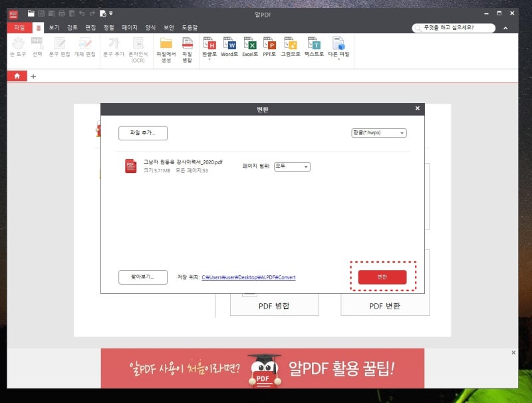532x403 pixels.
Task: Switch to the 검토 ribbon tab
Action: tap(72, 27)
